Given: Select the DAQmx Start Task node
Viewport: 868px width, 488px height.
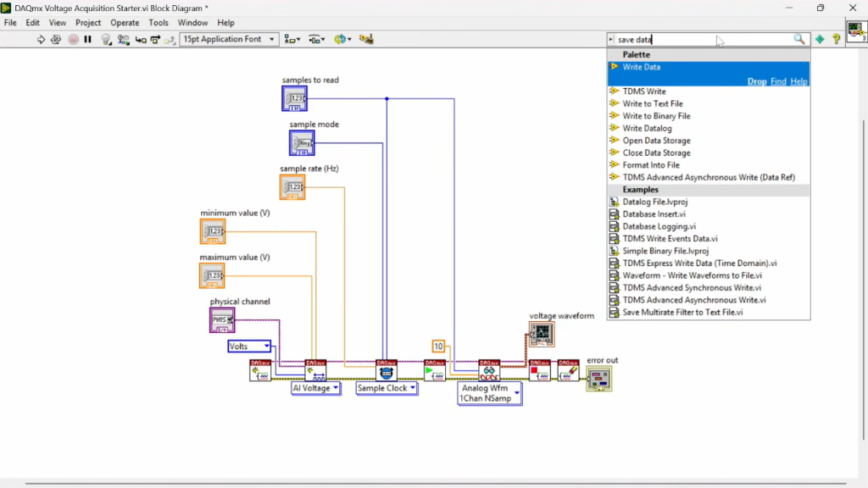Looking at the screenshot, I should [435, 371].
